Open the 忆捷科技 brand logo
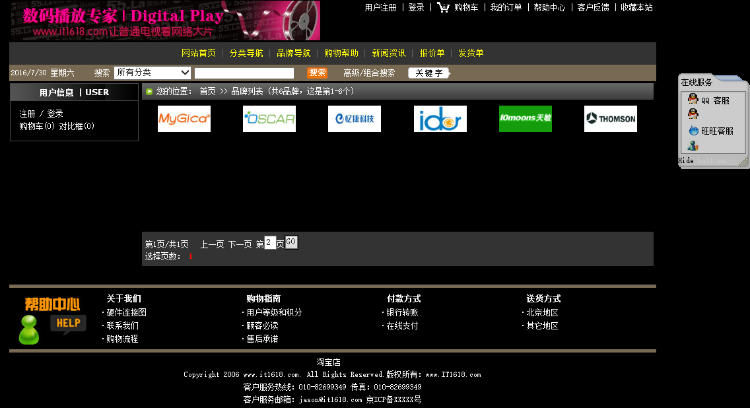Image resolution: width=750 pixels, height=408 pixels. tap(354, 119)
